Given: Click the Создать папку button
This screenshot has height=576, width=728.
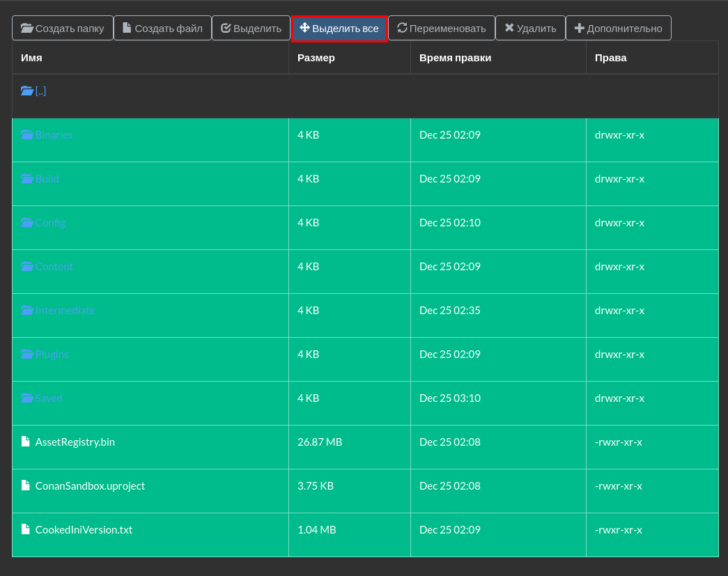Looking at the screenshot, I should click(63, 29).
